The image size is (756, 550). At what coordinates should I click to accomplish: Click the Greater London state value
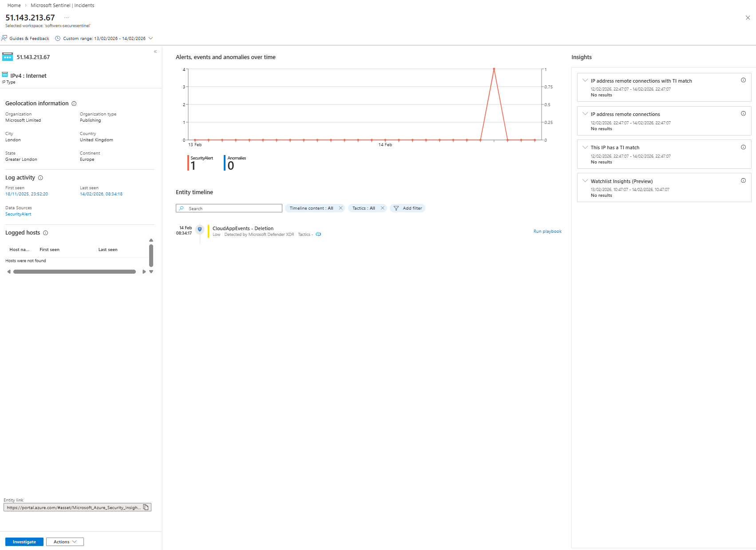(21, 159)
